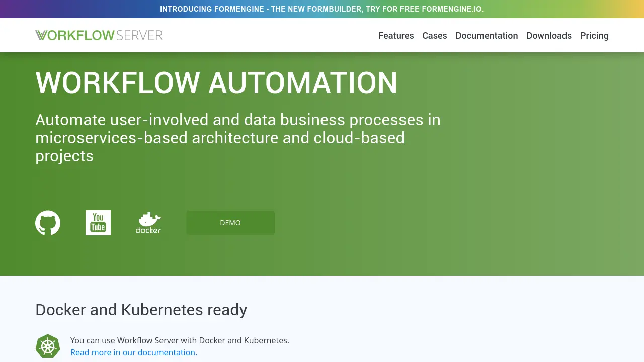Click the 'Docker and Kubernetes ready' heading
Screen dimensions: 644x362
click(141, 310)
